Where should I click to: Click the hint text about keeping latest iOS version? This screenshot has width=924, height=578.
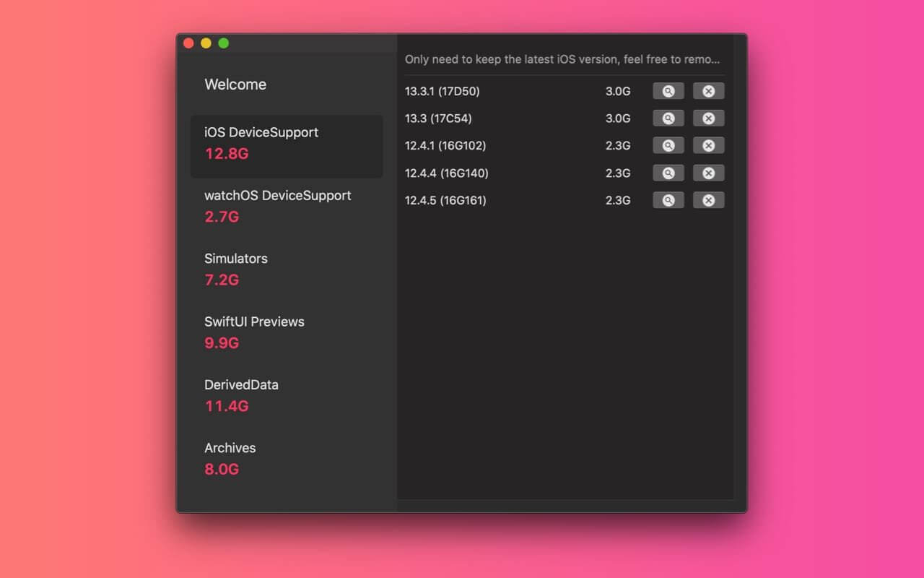pyautogui.click(x=562, y=59)
